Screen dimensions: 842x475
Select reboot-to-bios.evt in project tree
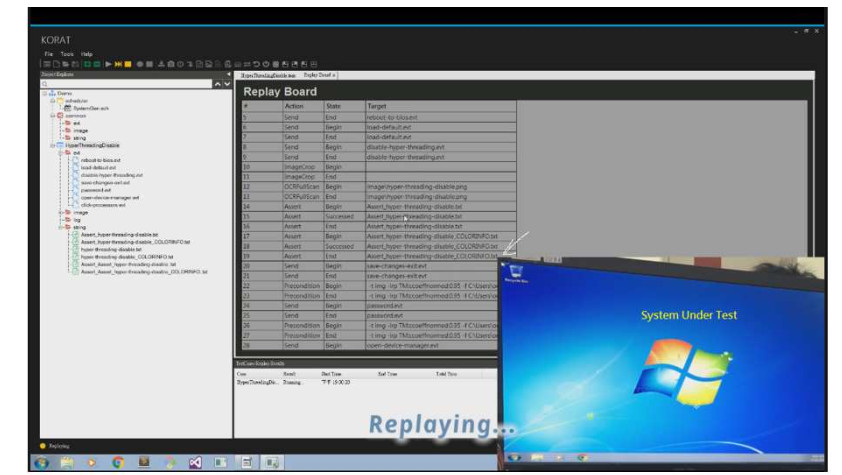(100, 160)
